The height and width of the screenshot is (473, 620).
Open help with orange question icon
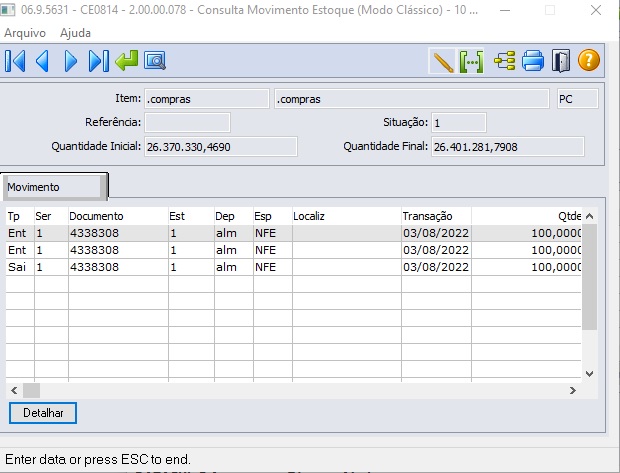[x=589, y=61]
